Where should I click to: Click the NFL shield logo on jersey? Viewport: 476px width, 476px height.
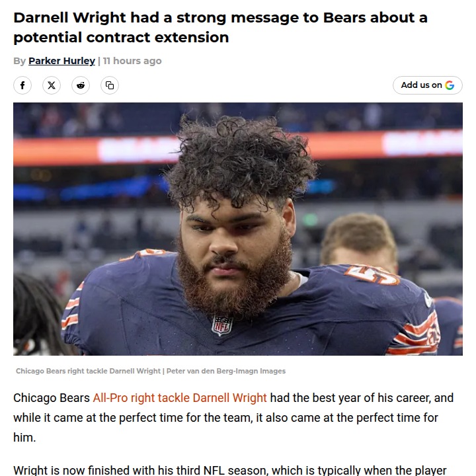[x=222, y=325]
